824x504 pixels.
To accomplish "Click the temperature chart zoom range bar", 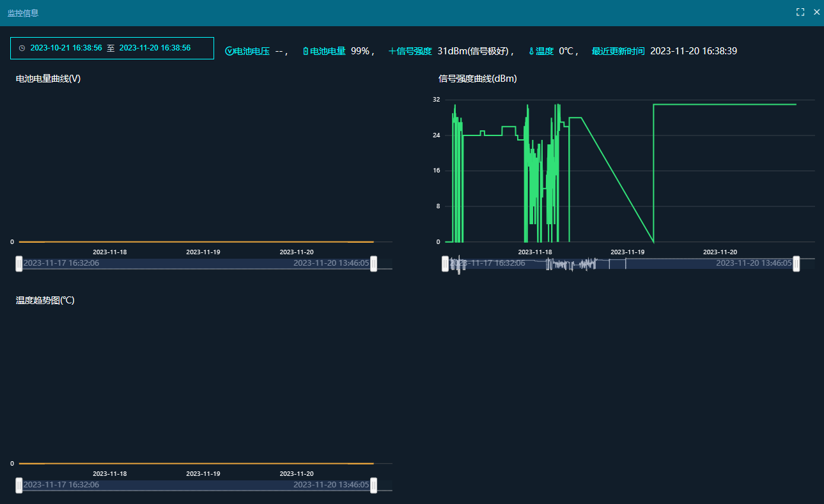I will pyautogui.click(x=196, y=485).
